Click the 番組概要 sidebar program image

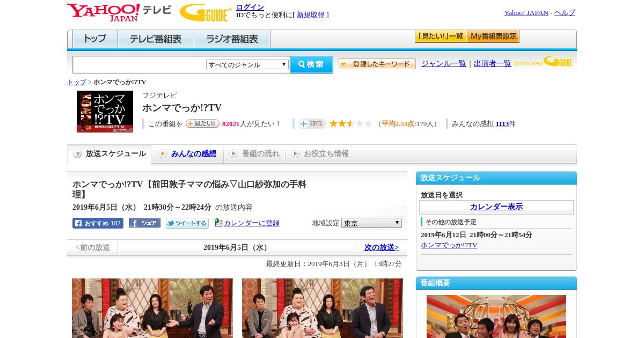point(496,317)
